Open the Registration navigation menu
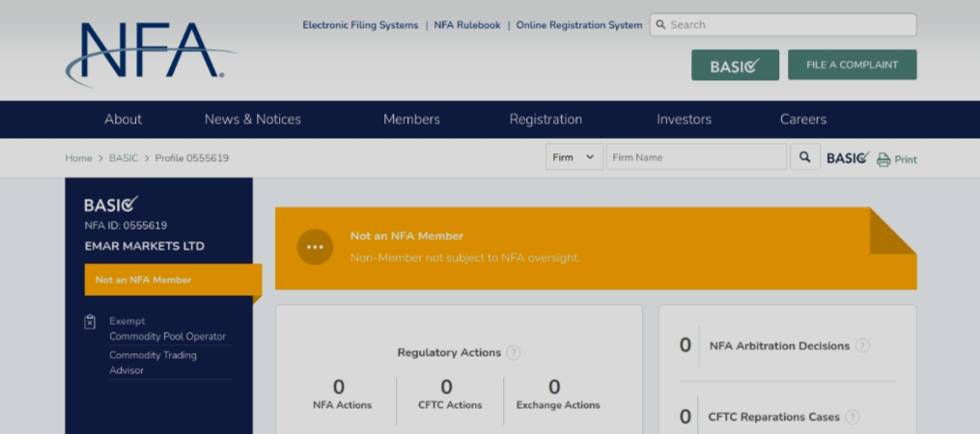Image resolution: width=980 pixels, height=434 pixels. tap(546, 120)
